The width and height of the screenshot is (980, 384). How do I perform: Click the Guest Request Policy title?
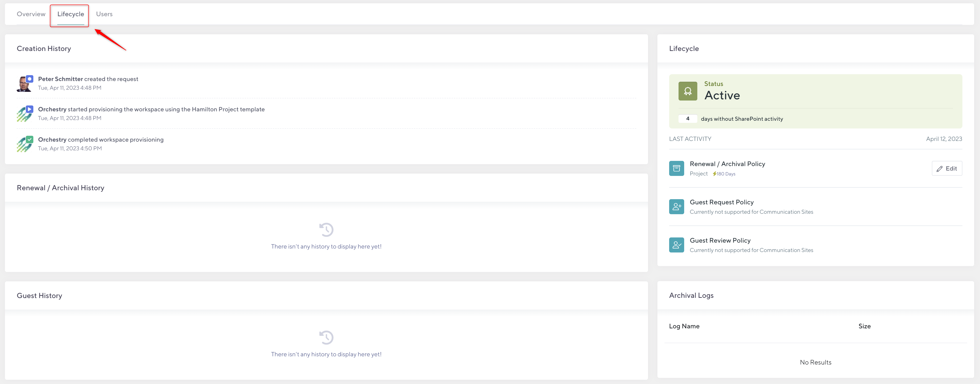(x=721, y=202)
